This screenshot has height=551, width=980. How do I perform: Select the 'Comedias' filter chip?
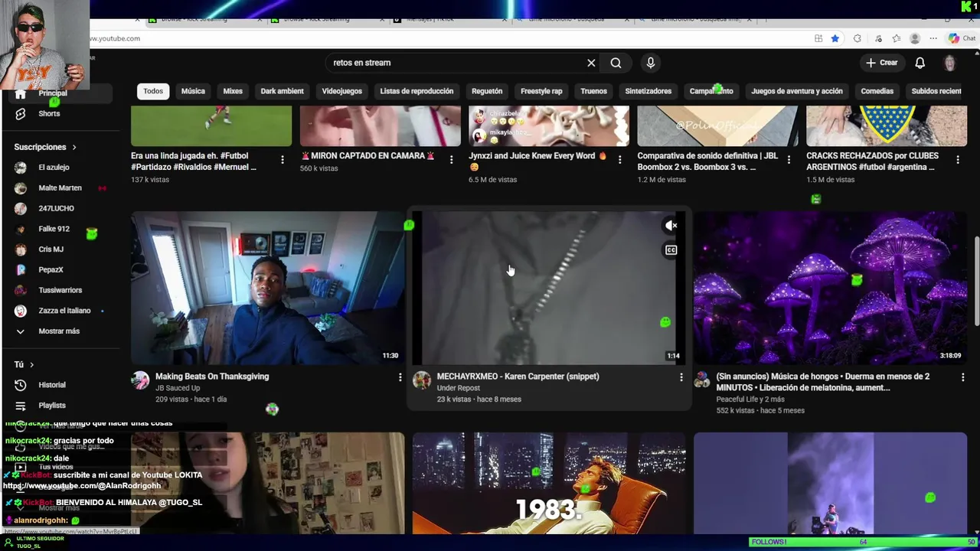(877, 91)
